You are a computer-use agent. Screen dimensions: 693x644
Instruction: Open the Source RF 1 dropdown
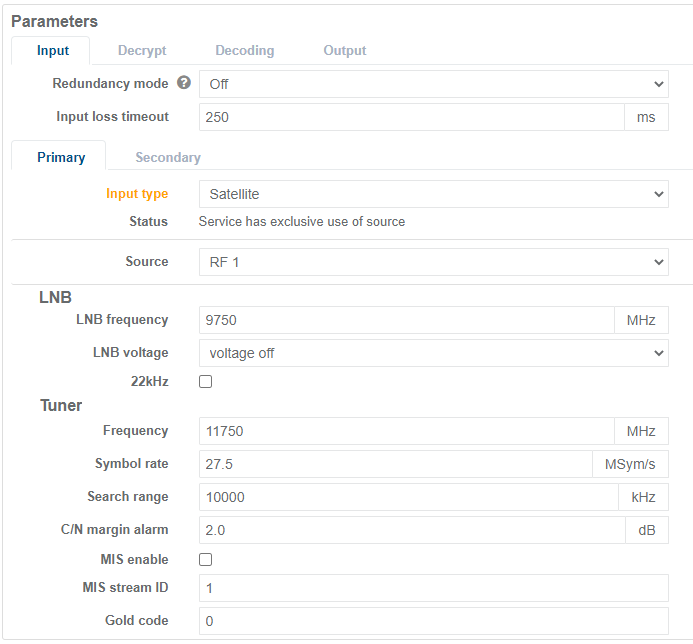(433, 262)
